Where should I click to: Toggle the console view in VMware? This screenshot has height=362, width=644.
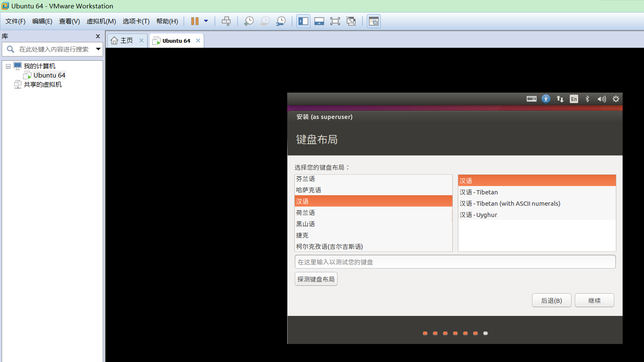(x=374, y=21)
